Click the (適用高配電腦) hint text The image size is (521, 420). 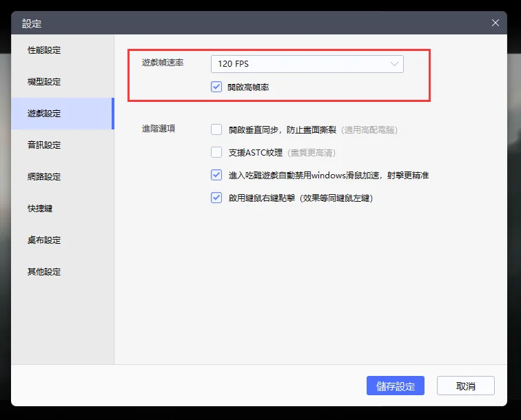point(369,130)
